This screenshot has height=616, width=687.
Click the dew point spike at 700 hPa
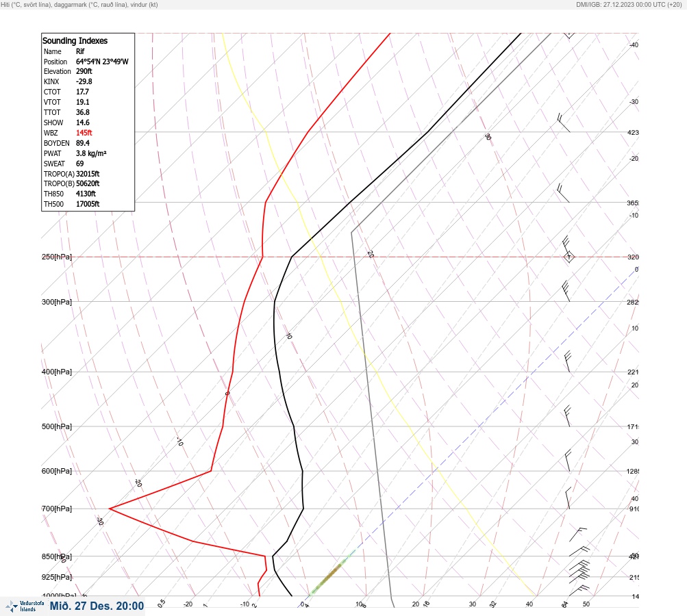coord(110,509)
